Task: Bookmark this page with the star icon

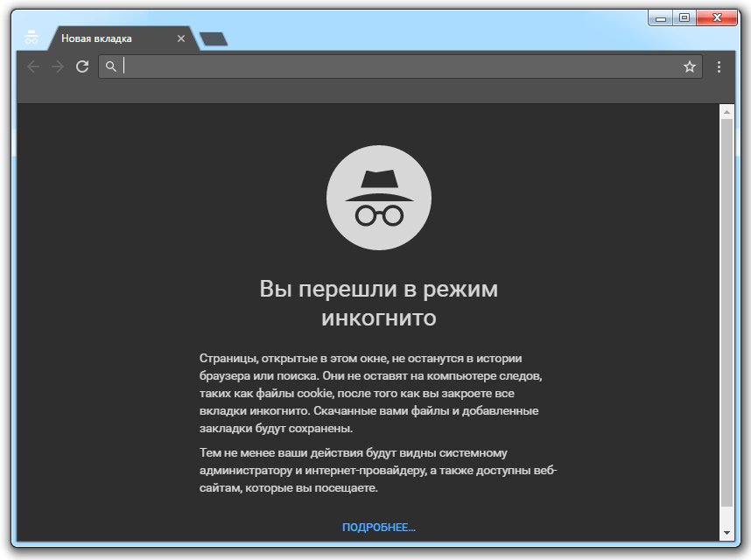Action: click(x=690, y=66)
